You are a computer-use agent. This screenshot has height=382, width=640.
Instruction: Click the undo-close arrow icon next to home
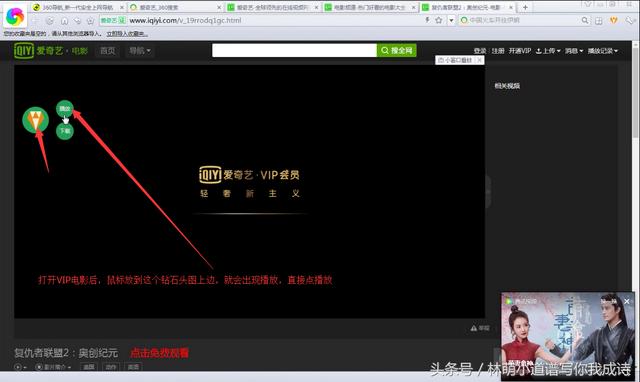(77, 20)
